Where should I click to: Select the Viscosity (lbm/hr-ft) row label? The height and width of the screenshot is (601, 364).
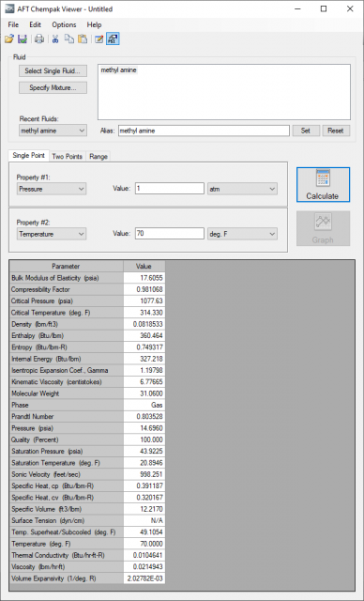66,566
